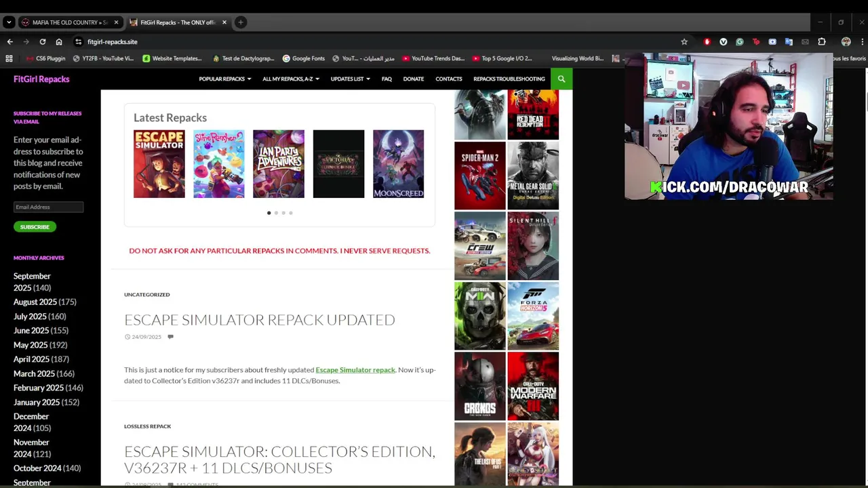Open the Google Fonts bookmark
868x488 pixels.
click(x=304, y=58)
